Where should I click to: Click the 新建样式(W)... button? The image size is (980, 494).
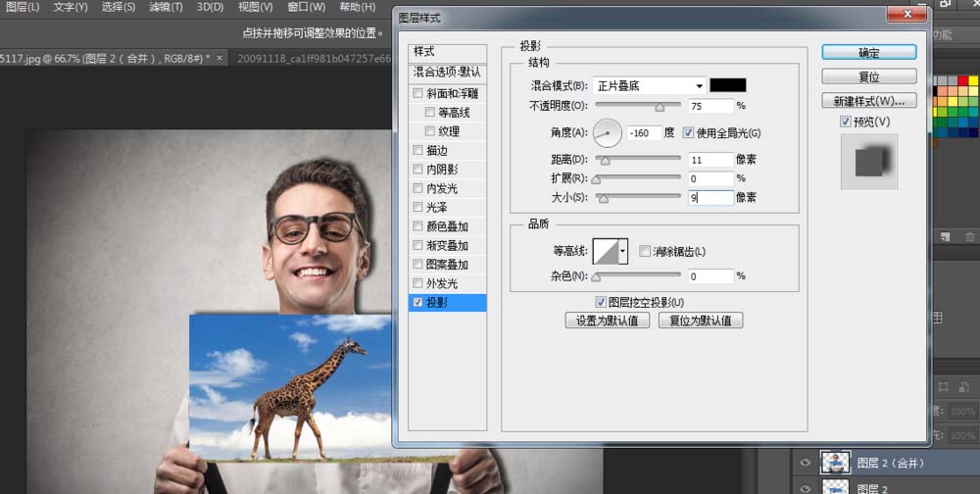point(868,100)
